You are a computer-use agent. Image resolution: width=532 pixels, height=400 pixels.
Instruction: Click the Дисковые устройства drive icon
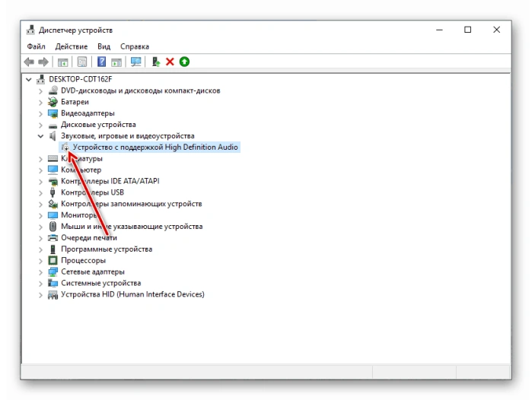click(x=53, y=125)
